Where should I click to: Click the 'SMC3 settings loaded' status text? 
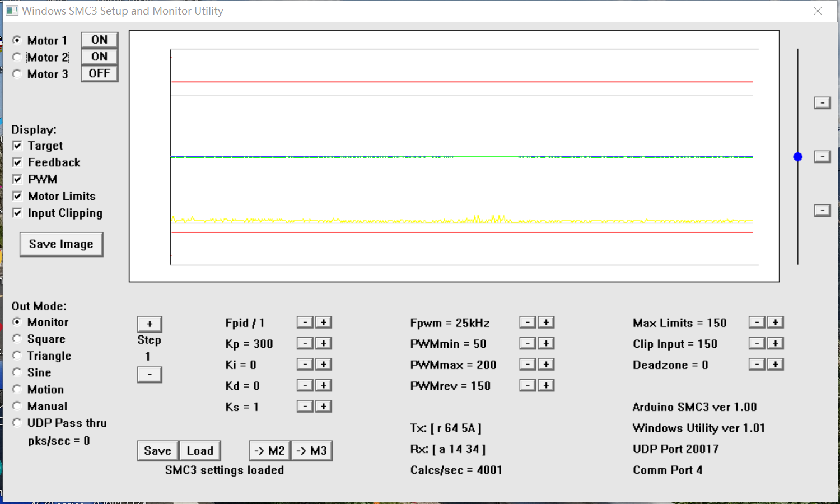225,470
